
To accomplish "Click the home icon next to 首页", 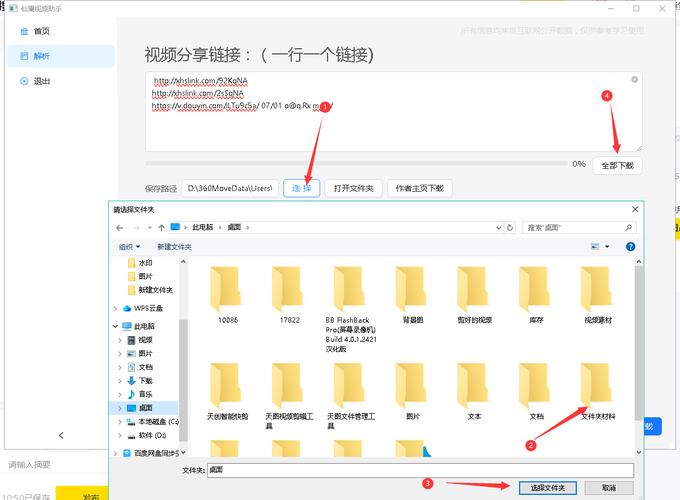I will 24,31.
